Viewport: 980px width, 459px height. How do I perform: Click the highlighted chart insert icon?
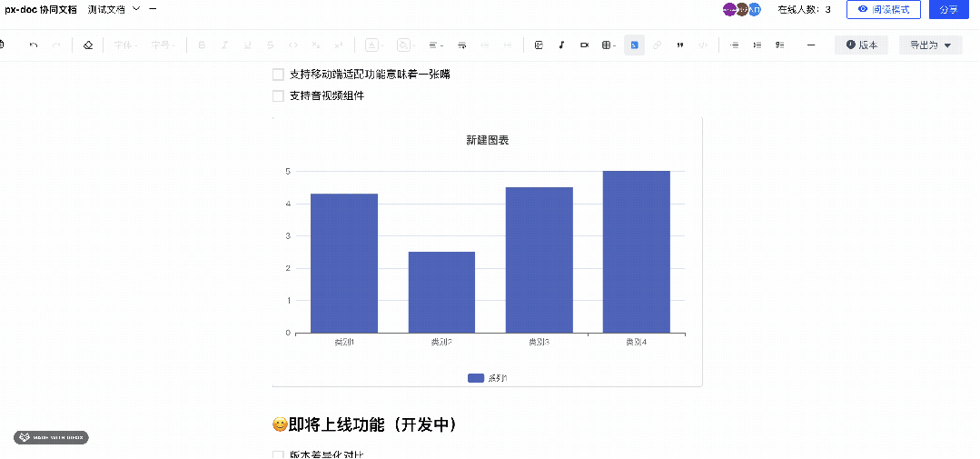pyautogui.click(x=634, y=45)
